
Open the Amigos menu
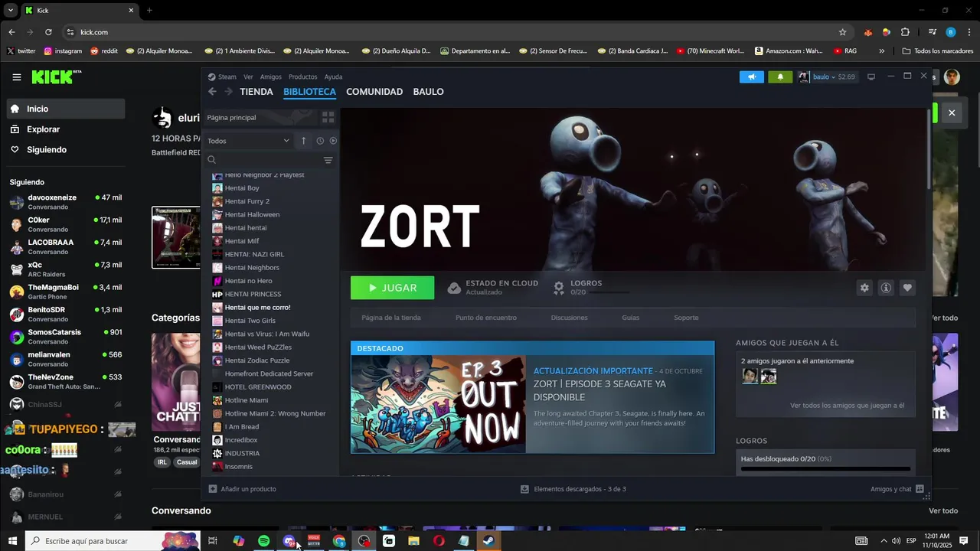[271, 77]
